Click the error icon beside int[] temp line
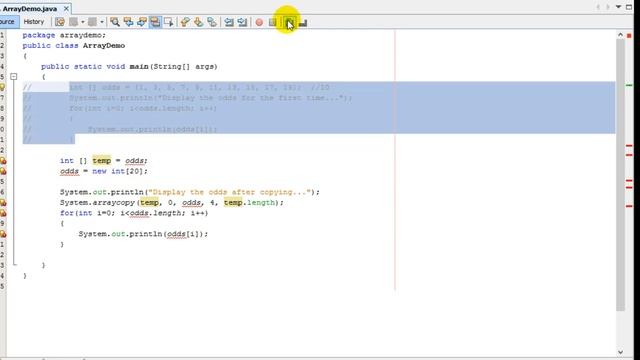This screenshot has height=360, width=640. pyautogui.click(x=3, y=160)
